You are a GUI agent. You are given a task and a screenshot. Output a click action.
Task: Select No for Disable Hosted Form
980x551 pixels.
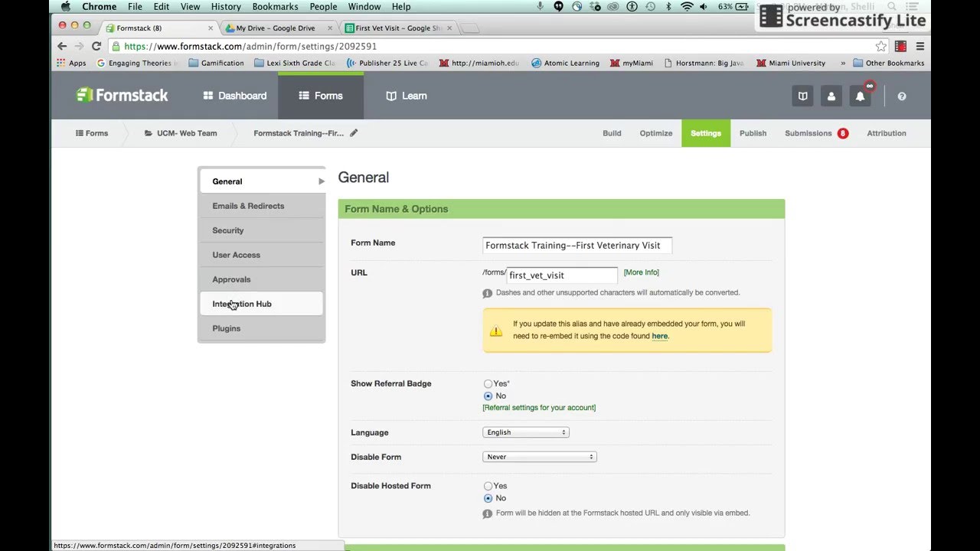[x=488, y=498]
